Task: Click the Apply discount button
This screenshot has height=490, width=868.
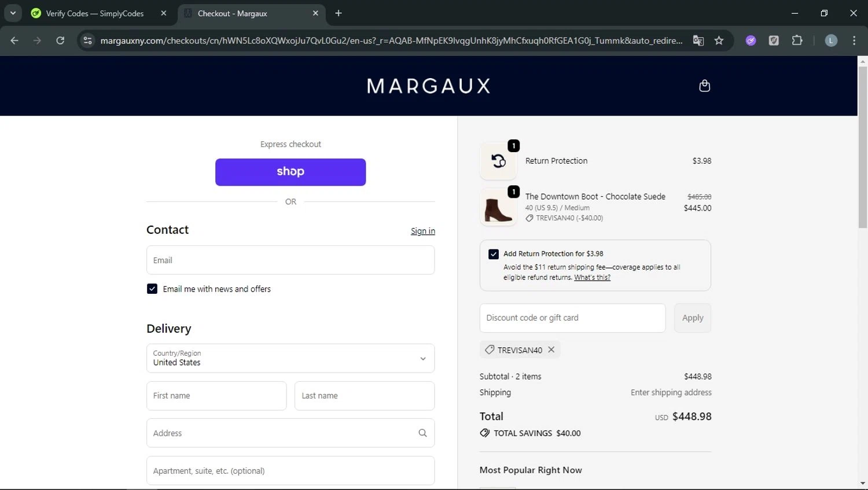Action: (693, 318)
